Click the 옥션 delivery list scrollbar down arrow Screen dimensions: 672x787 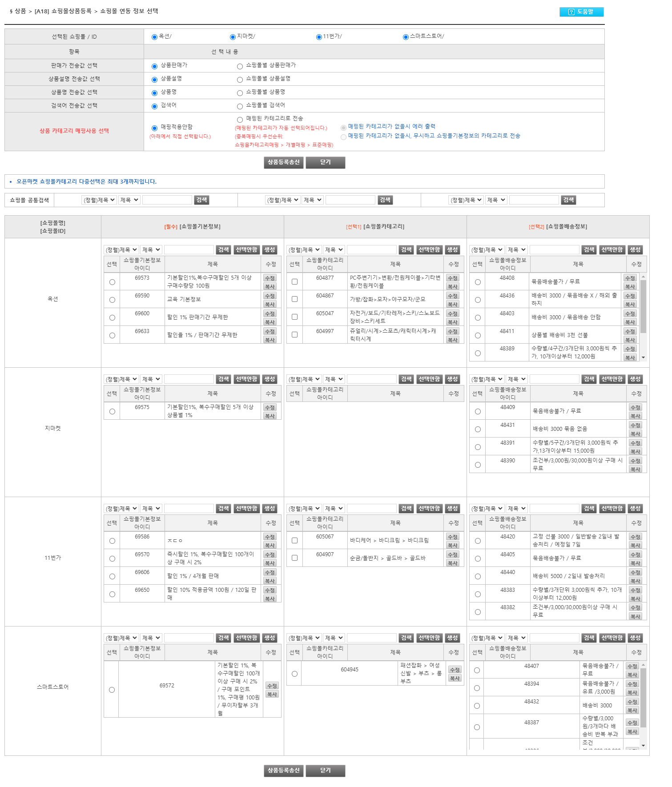[x=643, y=357]
